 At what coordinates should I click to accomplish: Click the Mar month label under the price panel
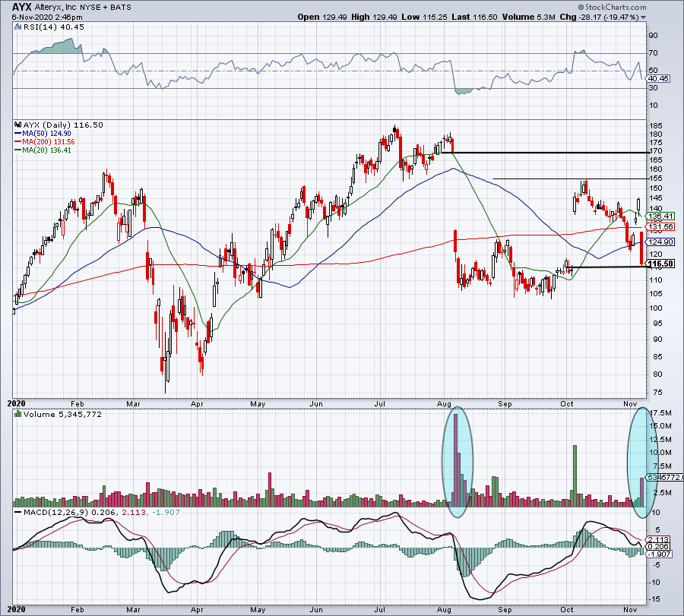click(133, 403)
